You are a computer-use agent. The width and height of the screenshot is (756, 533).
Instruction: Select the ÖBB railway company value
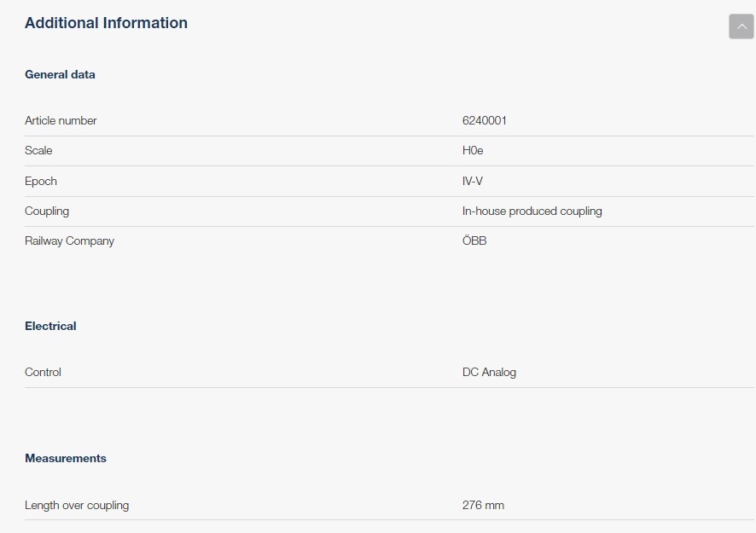[474, 241]
